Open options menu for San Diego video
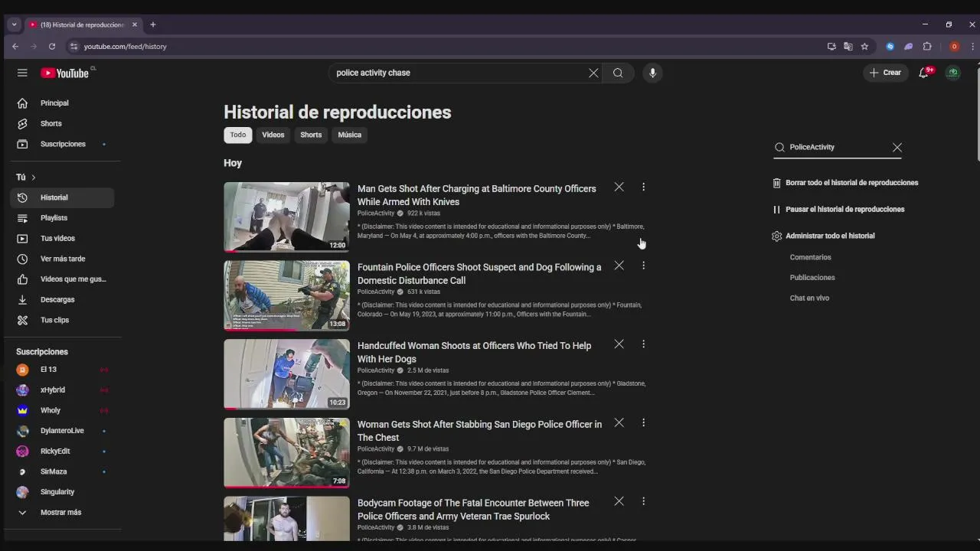 [643, 422]
